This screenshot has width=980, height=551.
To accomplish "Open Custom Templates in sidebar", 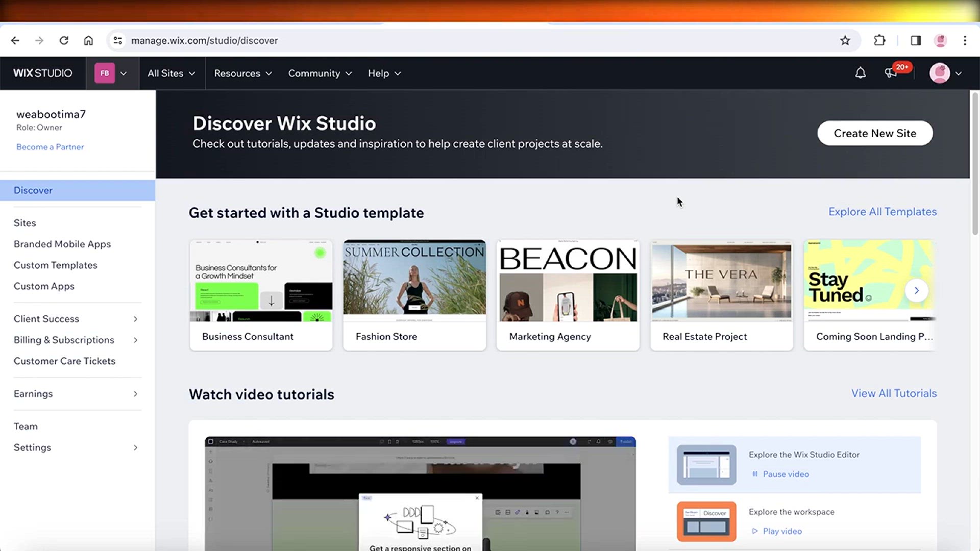I will point(56,265).
